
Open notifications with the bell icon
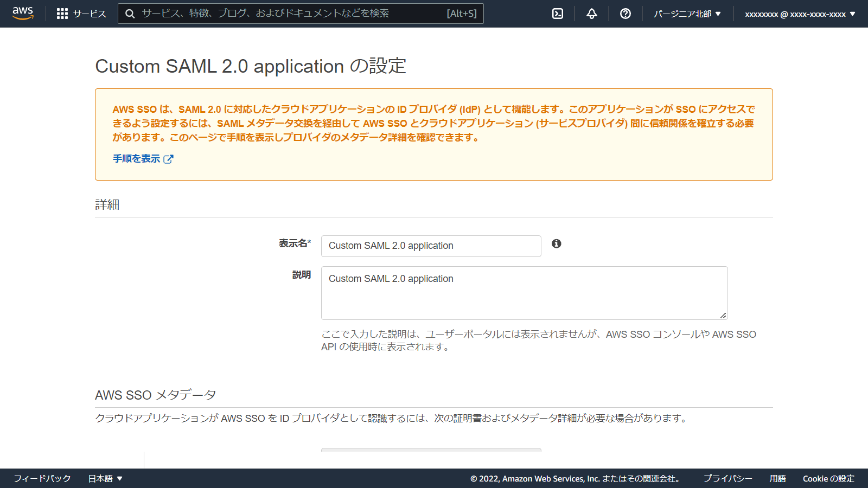click(591, 14)
